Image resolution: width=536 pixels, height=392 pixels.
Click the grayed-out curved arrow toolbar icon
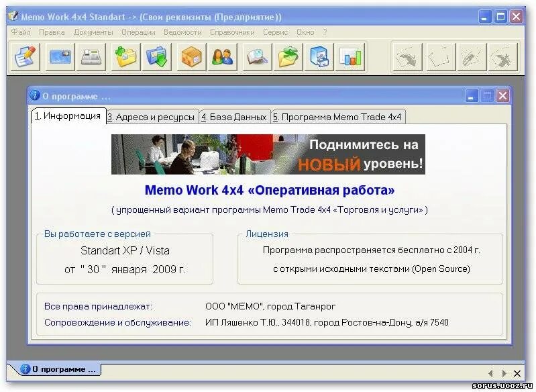[407, 57]
